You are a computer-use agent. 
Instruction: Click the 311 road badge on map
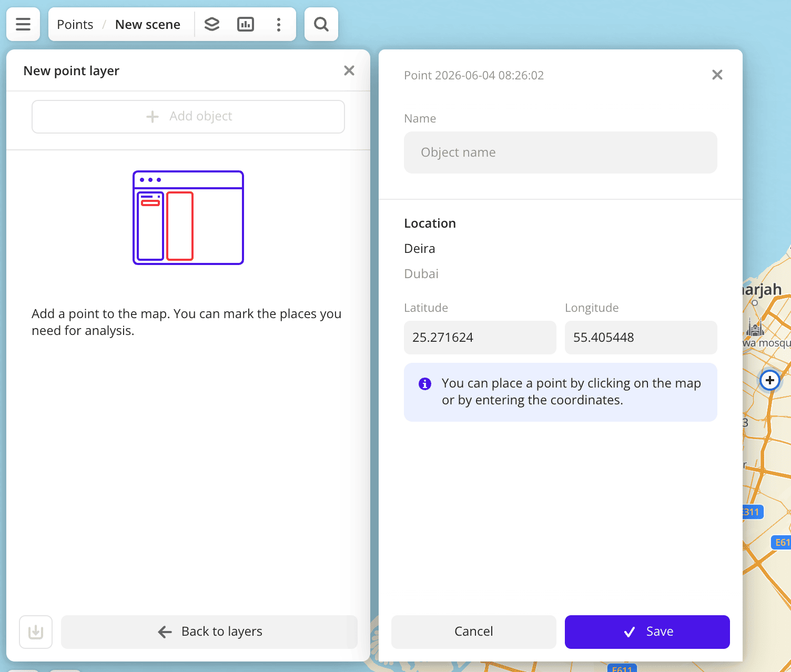(x=752, y=512)
